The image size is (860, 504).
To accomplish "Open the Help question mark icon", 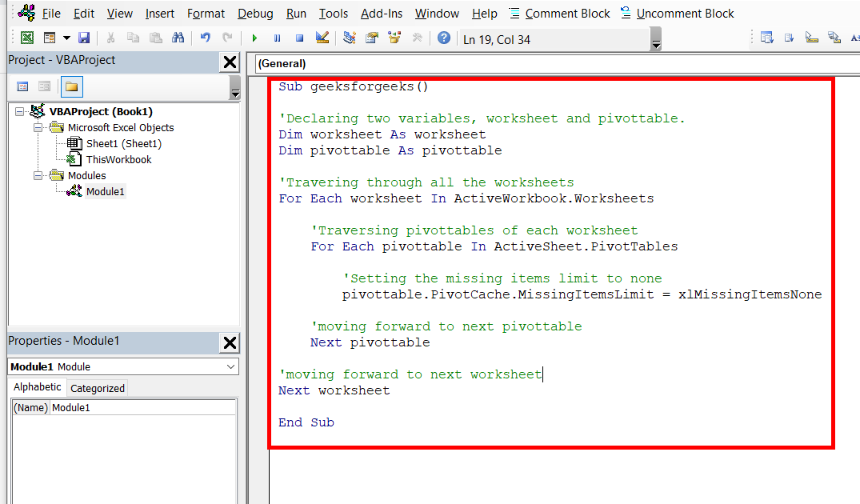I will click(444, 38).
